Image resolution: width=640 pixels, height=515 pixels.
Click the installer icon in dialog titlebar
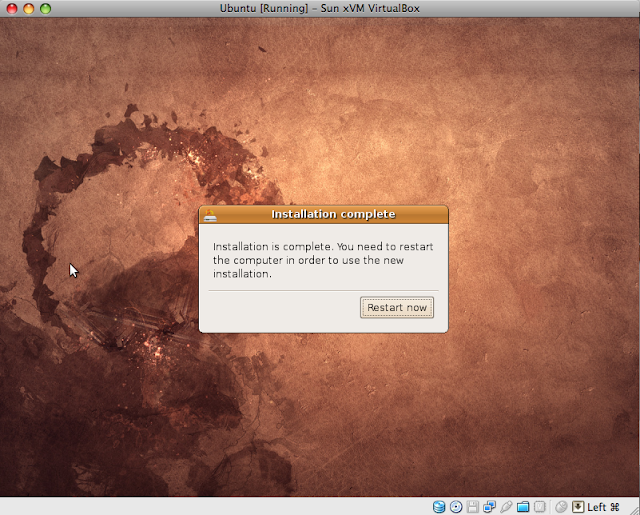210,215
